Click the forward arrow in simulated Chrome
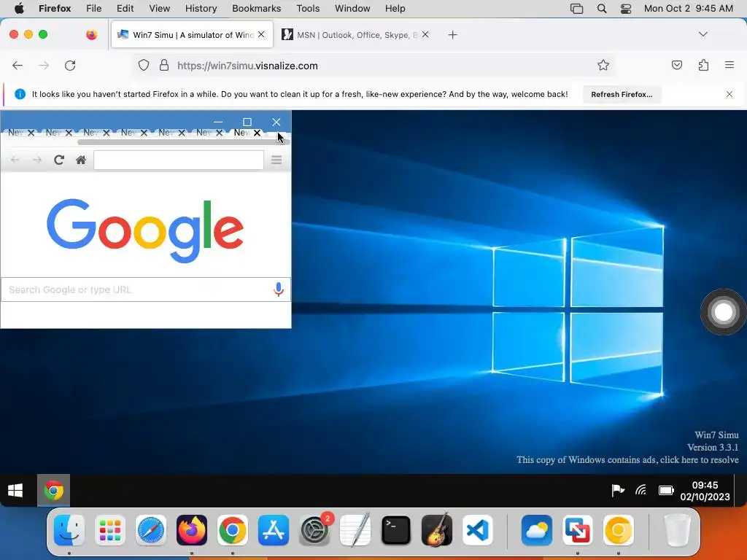The width and height of the screenshot is (747, 560). tap(36, 160)
